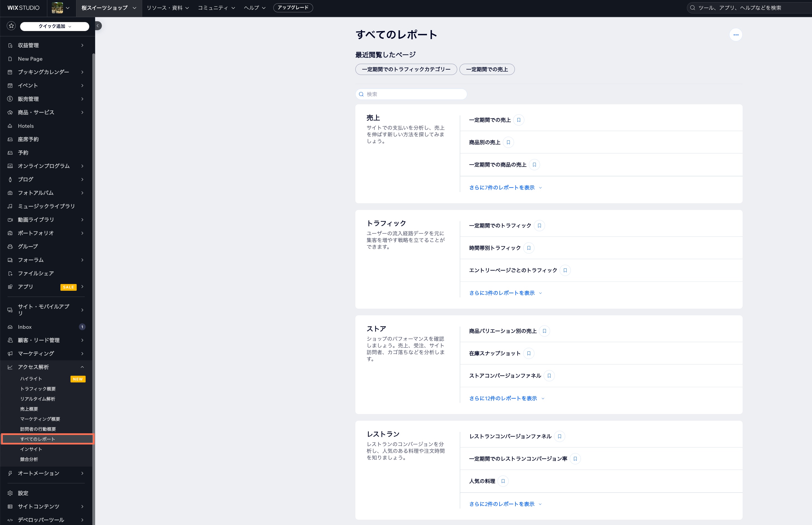
Task: Select ハイライト in the analytics submenu
Action: pyautogui.click(x=31, y=379)
